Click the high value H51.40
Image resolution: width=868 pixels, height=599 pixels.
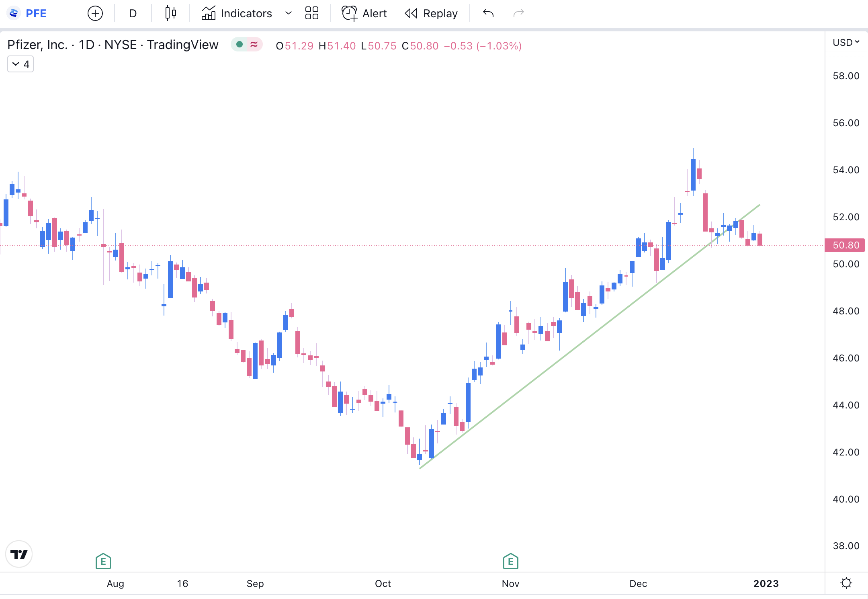[337, 46]
